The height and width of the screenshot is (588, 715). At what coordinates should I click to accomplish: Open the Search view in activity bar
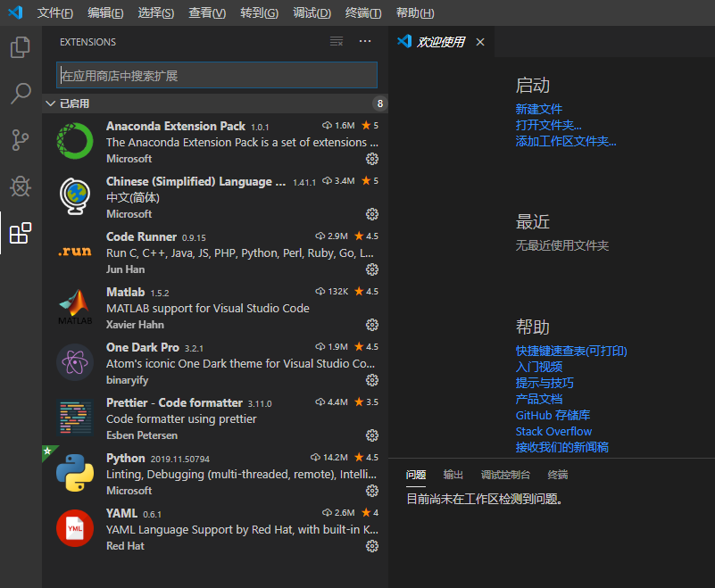(20, 94)
